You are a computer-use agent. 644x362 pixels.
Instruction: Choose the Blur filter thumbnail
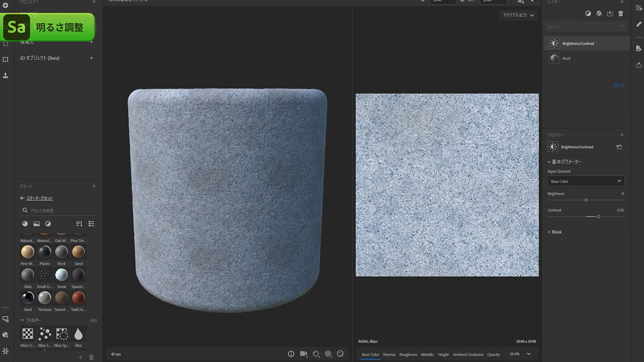(78, 334)
